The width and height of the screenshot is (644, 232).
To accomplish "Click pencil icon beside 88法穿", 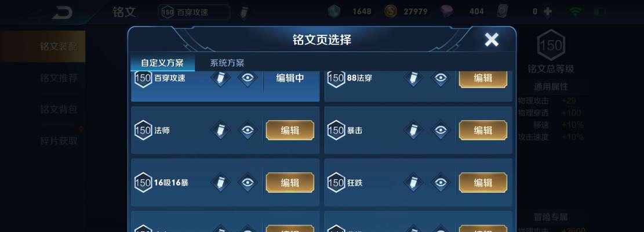I will tap(413, 78).
